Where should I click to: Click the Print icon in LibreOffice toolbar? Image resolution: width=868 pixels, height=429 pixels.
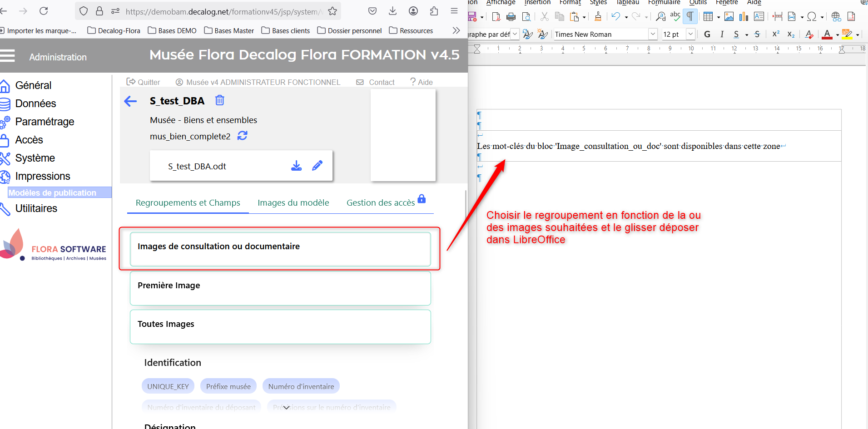tap(511, 17)
